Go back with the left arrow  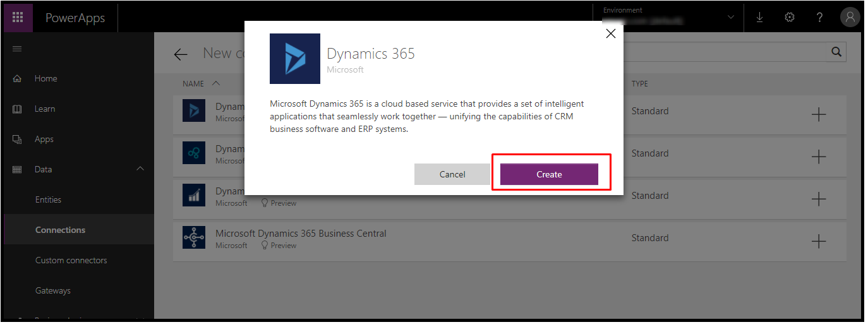(x=181, y=54)
